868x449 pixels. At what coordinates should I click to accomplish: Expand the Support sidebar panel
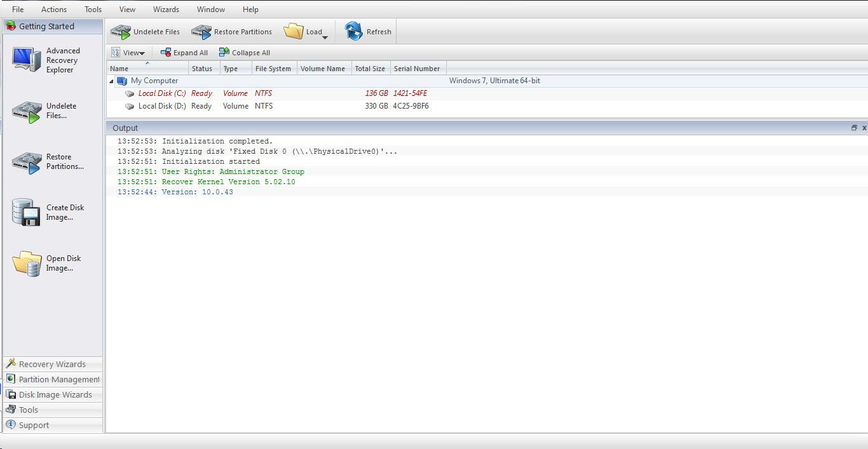53,425
